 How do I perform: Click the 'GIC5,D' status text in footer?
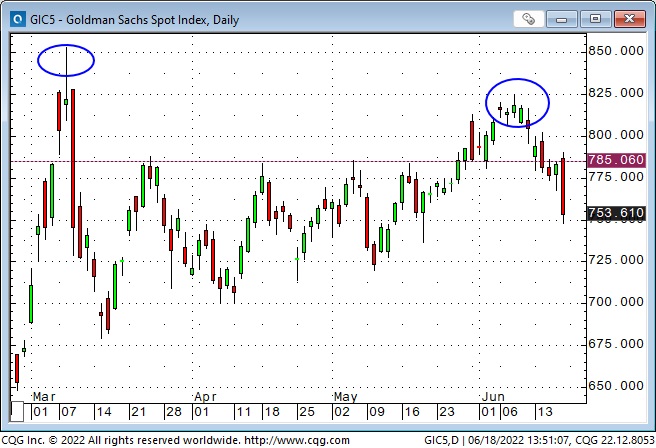tap(441, 440)
